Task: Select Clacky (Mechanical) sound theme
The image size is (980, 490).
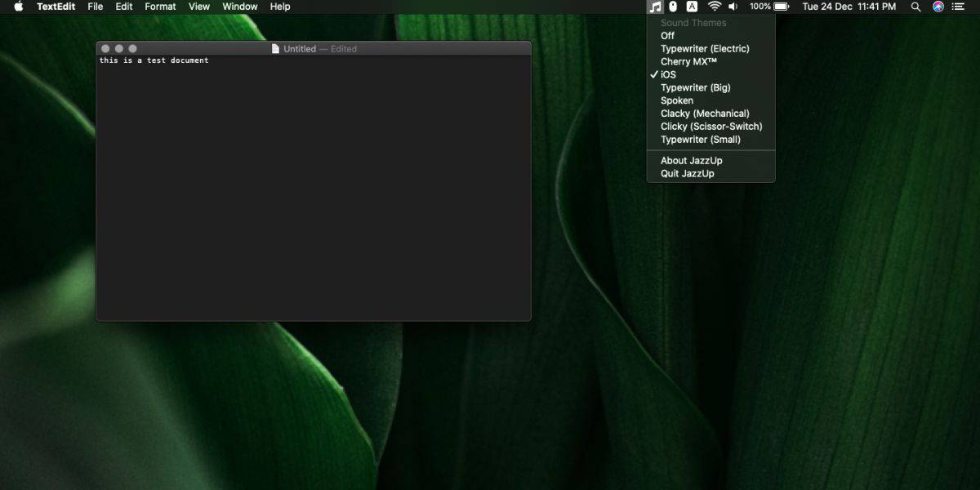Action: pos(710,114)
